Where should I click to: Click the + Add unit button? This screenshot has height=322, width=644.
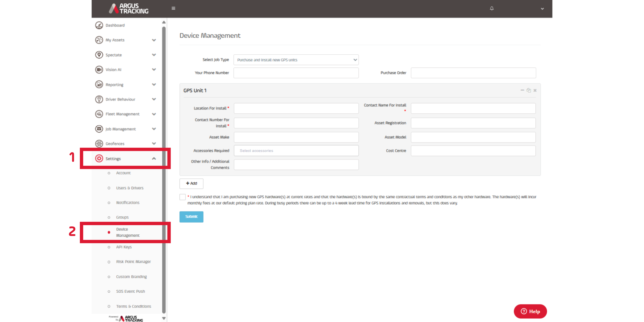click(191, 183)
